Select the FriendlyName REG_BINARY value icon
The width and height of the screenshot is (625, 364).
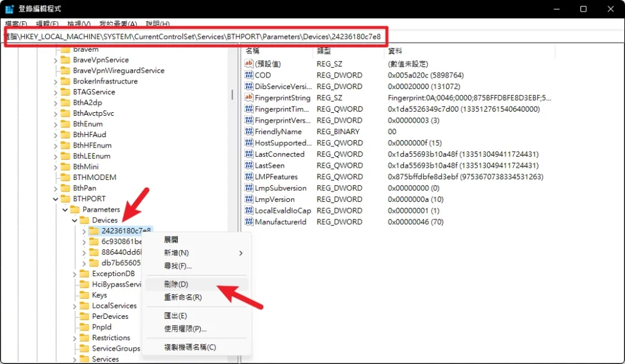click(250, 132)
